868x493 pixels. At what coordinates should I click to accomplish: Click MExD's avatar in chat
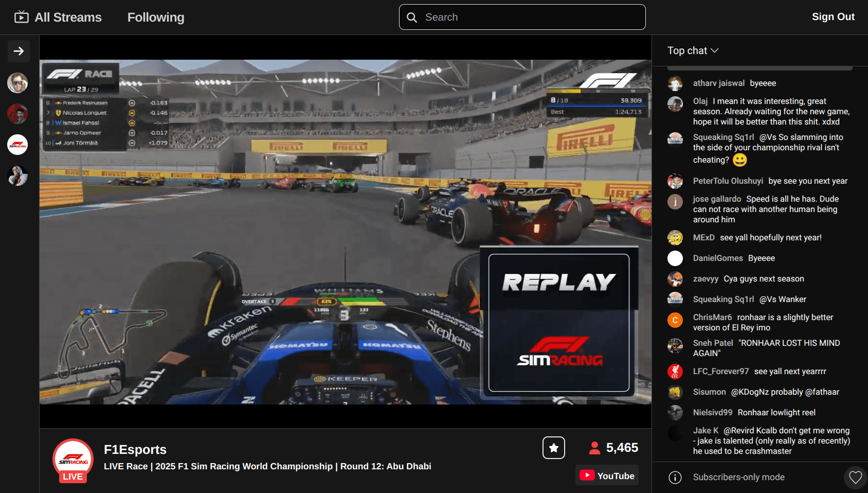pos(675,238)
